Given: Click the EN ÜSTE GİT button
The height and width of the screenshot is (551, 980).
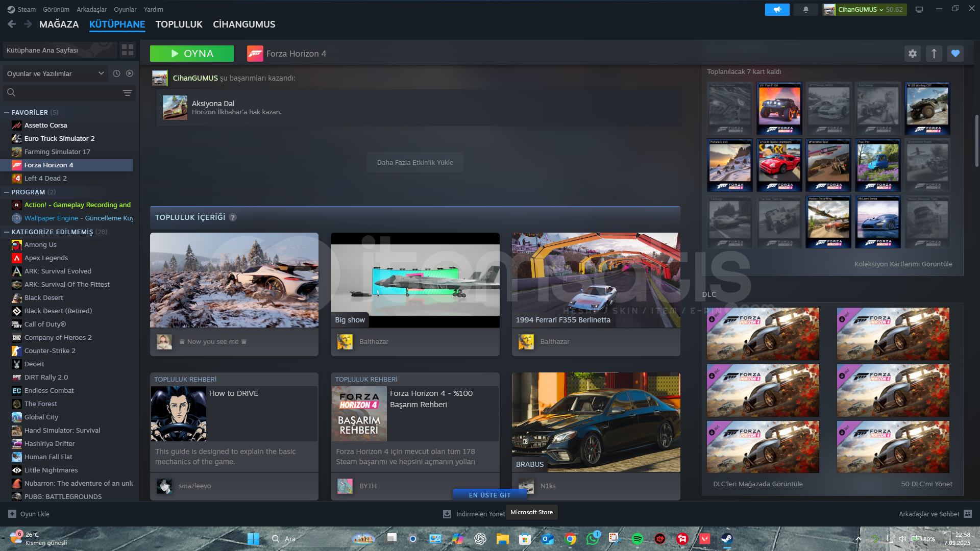Looking at the screenshot, I should click(x=490, y=495).
